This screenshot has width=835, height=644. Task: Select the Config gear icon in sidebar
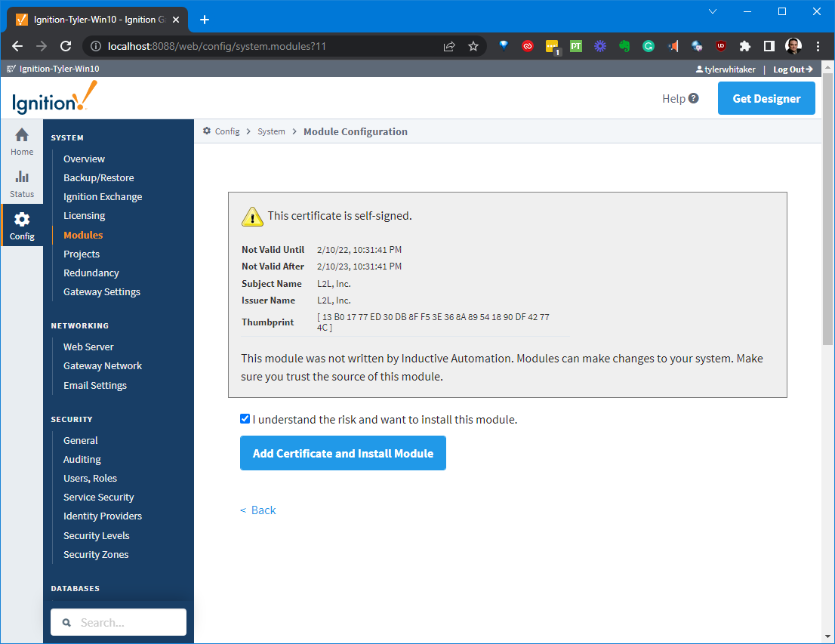pyautogui.click(x=22, y=220)
